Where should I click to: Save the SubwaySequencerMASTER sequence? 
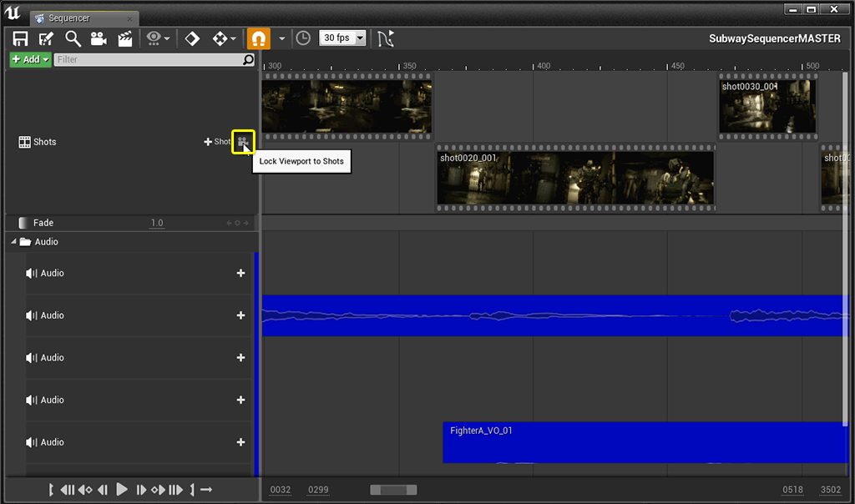(x=19, y=38)
